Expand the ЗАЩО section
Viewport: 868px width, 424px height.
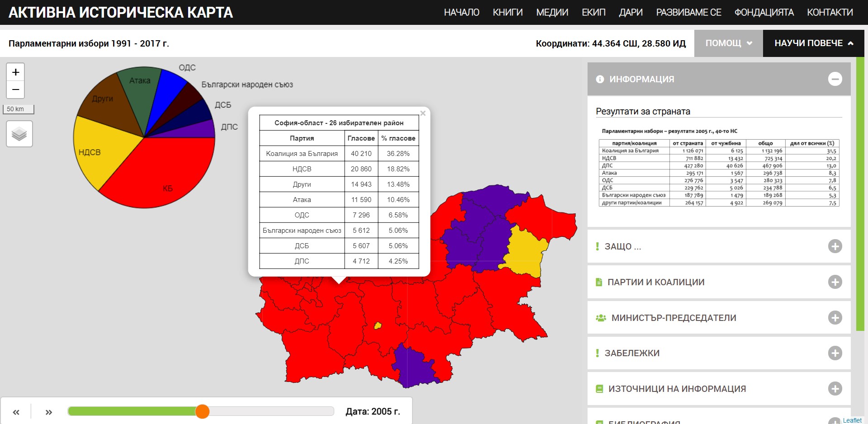click(x=835, y=246)
